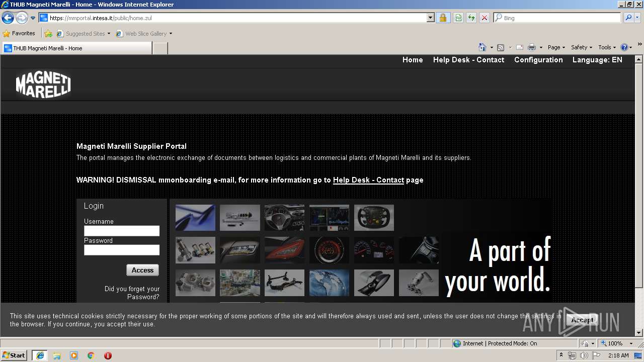Click Did you forget your Password link

coord(132,293)
